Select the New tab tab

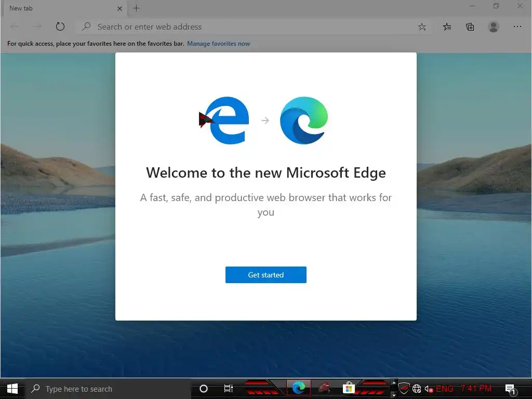[64, 8]
